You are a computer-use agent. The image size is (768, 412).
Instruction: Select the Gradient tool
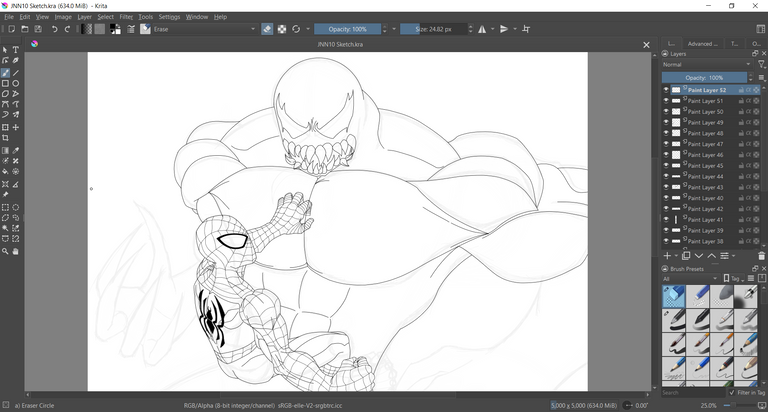tap(5, 150)
